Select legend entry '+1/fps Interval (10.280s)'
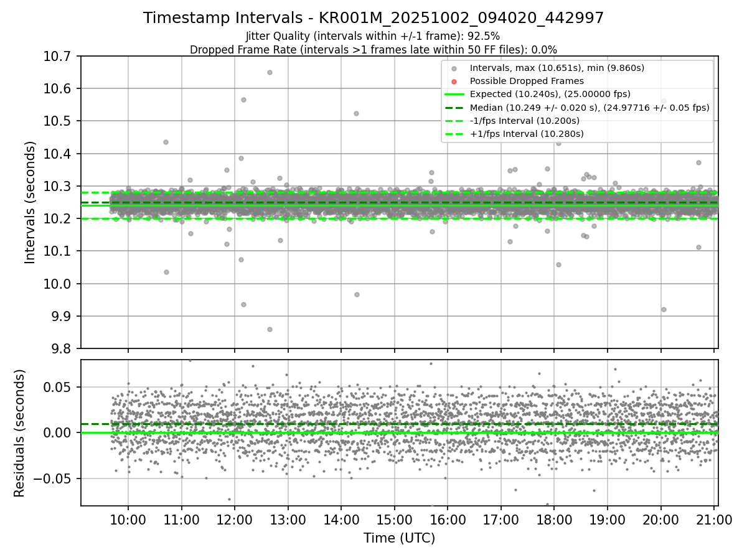Viewport: 747px width, 560px height. tap(527, 134)
